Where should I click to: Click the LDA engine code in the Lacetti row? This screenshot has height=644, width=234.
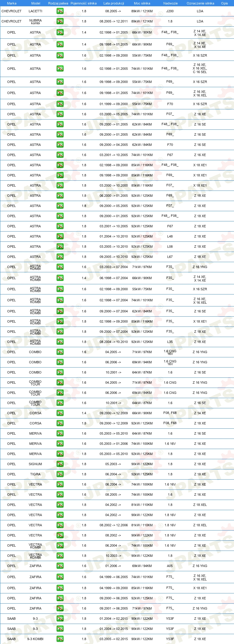pyautogui.click(x=200, y=11)
